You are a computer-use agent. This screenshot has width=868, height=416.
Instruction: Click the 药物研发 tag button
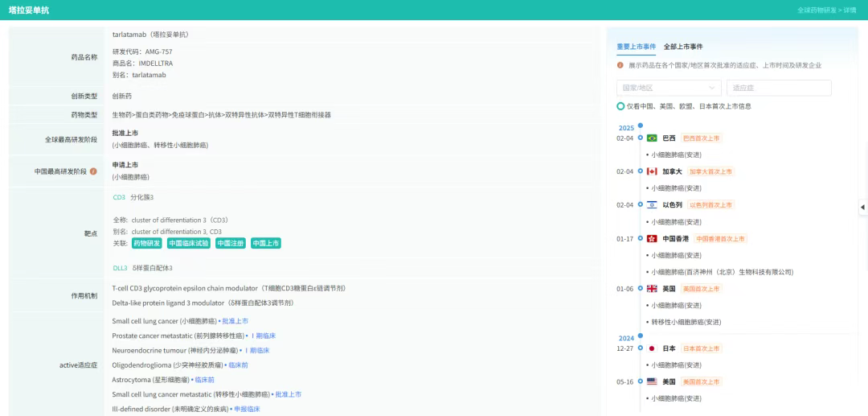(146, 243)
